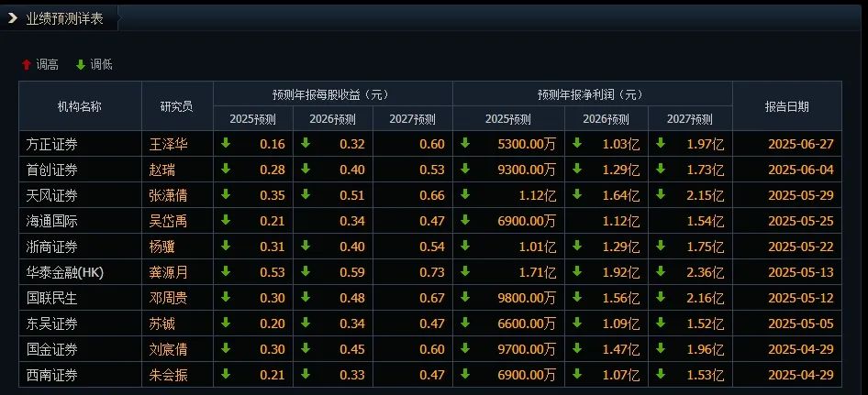Click the report date 2025-05-05
This screenshot has height=395, width=868.
[800, 324]
